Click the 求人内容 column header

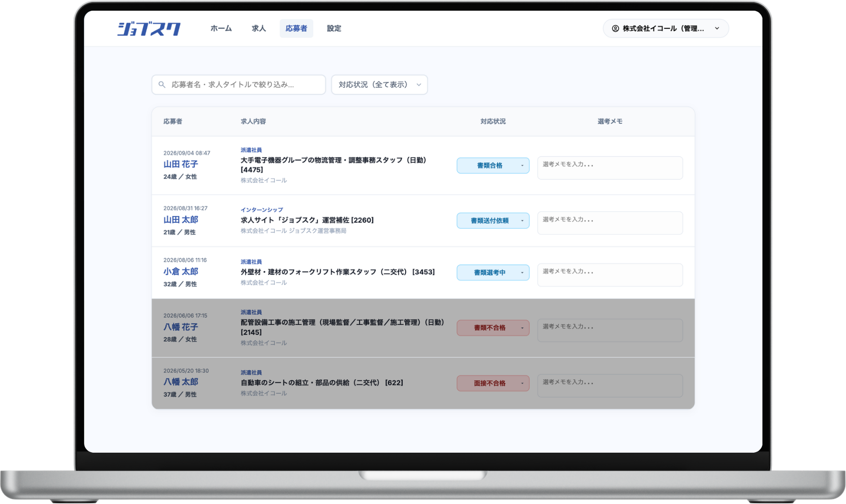coord(253,121)
